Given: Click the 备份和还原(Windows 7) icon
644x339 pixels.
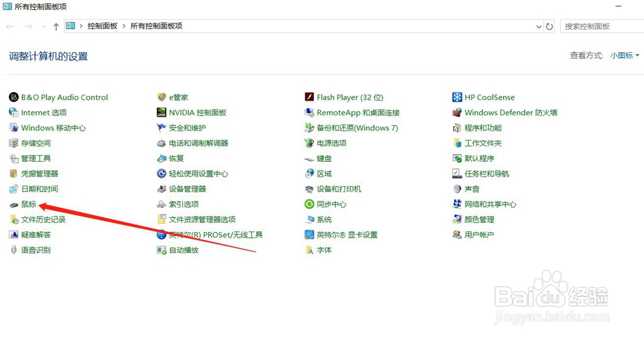Looking at the screenshot, I should 309,128.
